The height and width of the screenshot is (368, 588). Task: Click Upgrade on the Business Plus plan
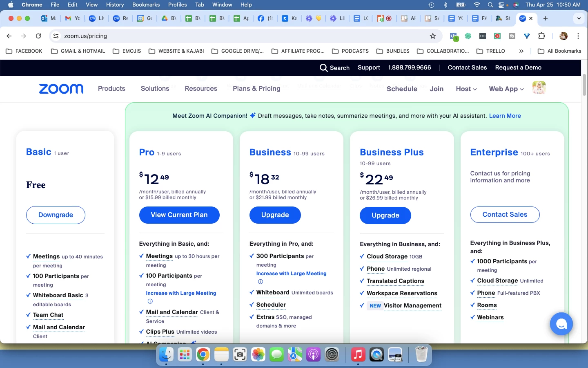click(385, 215)
